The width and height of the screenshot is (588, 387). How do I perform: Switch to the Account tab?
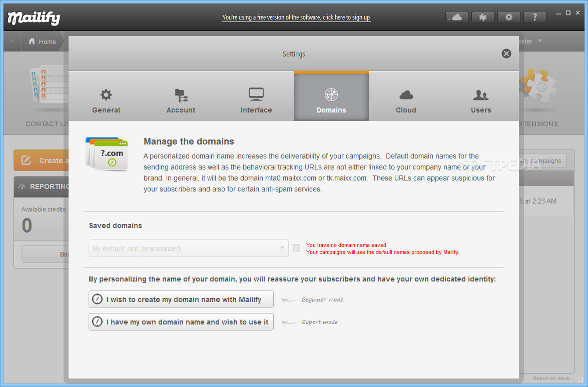(x=181, y=96)
